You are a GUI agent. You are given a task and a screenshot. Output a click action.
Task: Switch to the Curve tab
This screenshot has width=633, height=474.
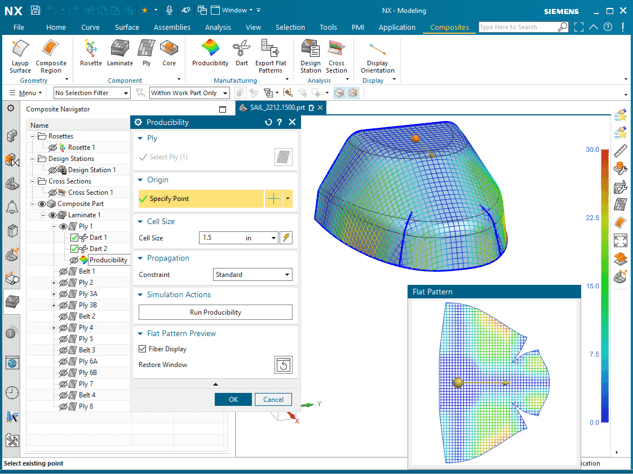click(90, 27)
